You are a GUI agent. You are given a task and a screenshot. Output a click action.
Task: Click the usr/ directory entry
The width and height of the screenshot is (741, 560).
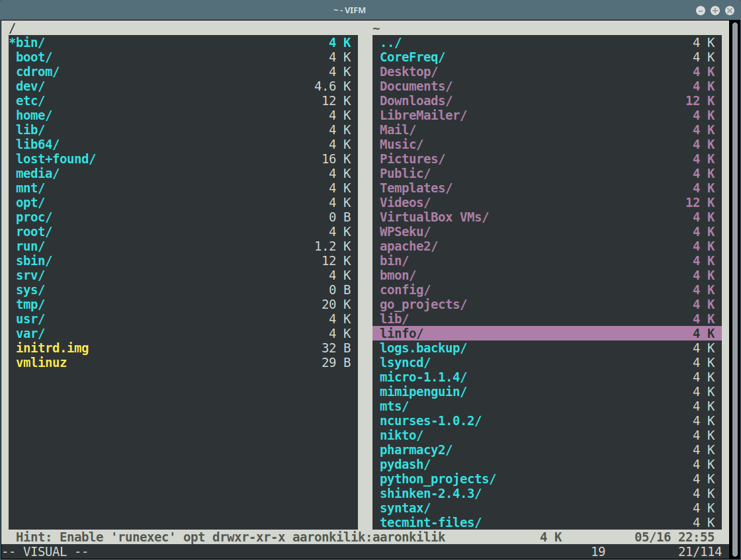point(183,319)
